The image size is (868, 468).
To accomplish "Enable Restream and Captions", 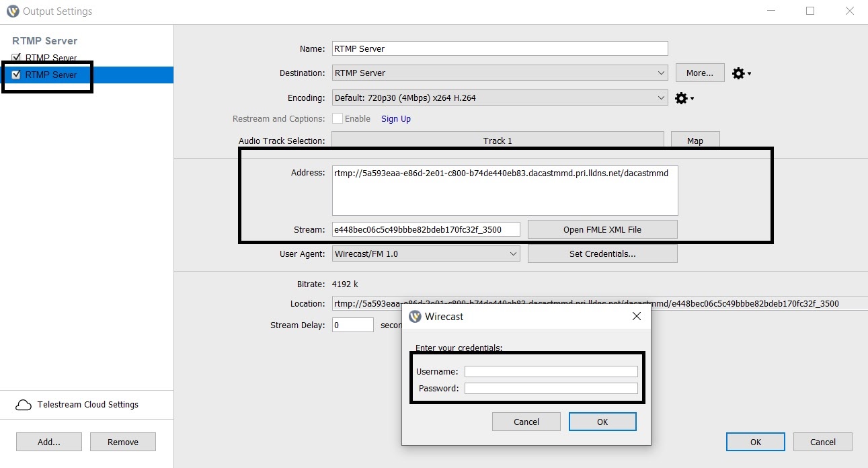I will pyautogui.click(x=338, y=118).
